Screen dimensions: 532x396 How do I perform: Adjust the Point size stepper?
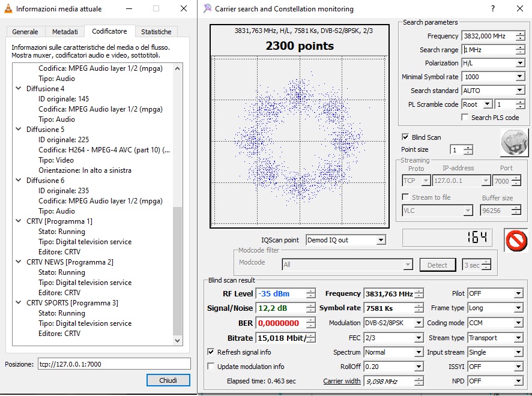click(x=468, y=149)
